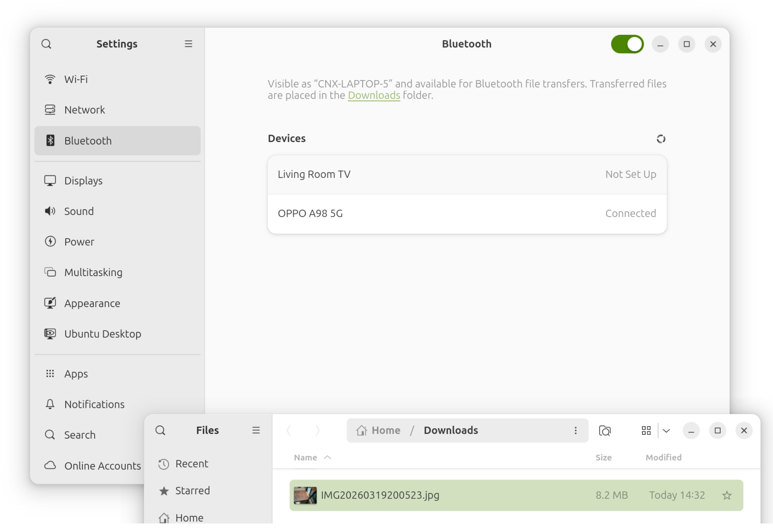Click the IMG20260319200523.jpg thumbnail
The width and height of the screenshot is (773, 532).
305,495
